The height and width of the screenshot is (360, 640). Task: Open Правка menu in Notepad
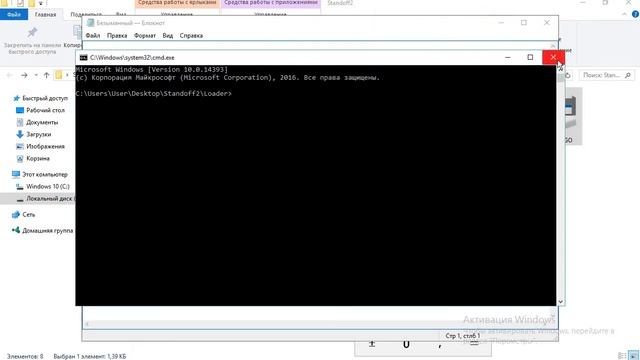coord(117,36)
